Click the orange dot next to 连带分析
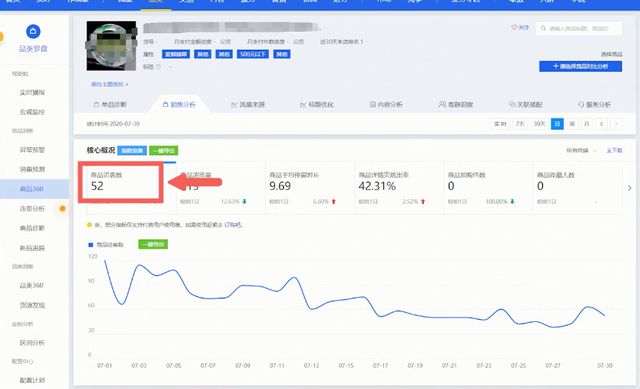 pos(62,209)
